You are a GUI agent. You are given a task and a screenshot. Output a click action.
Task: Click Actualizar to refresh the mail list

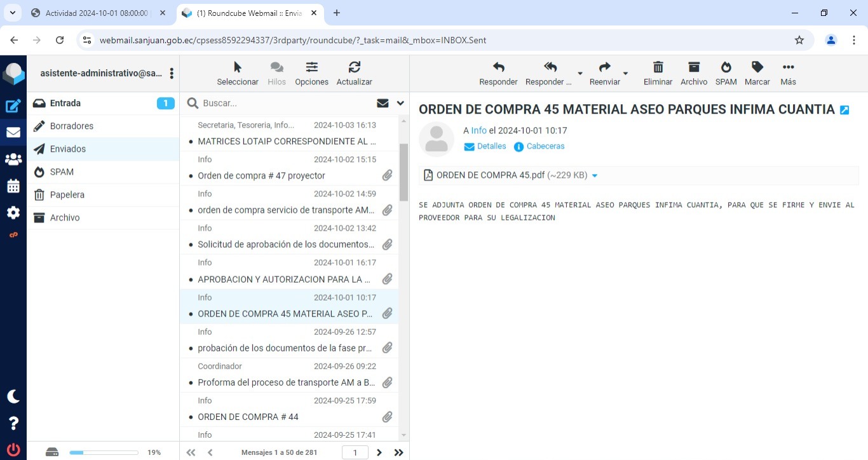354,67
